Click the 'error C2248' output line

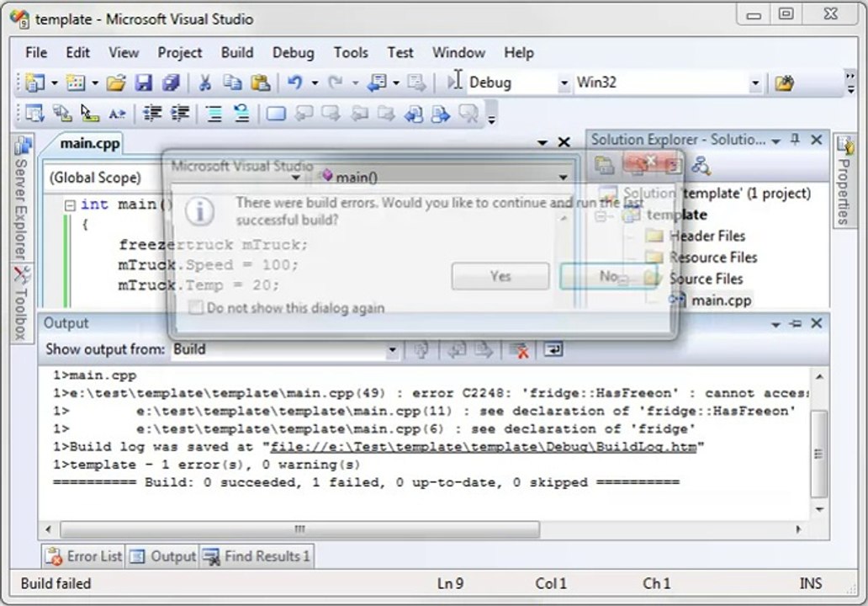[x=431, y=393]
